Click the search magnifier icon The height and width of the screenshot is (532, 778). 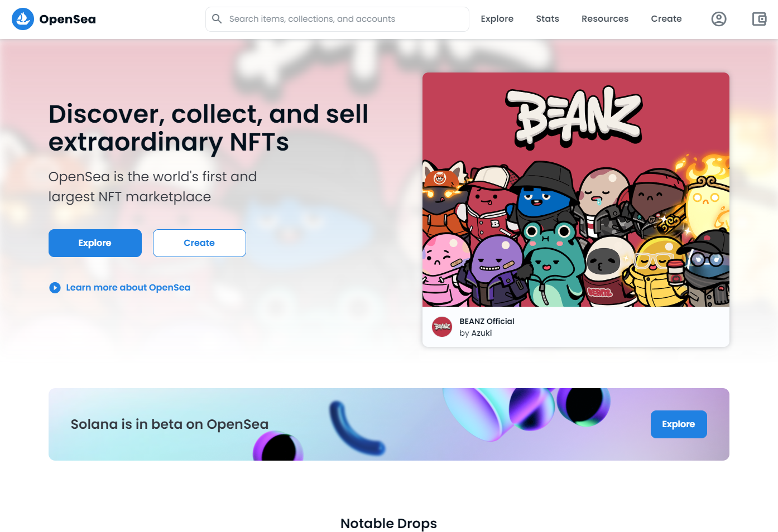[217, 19]
